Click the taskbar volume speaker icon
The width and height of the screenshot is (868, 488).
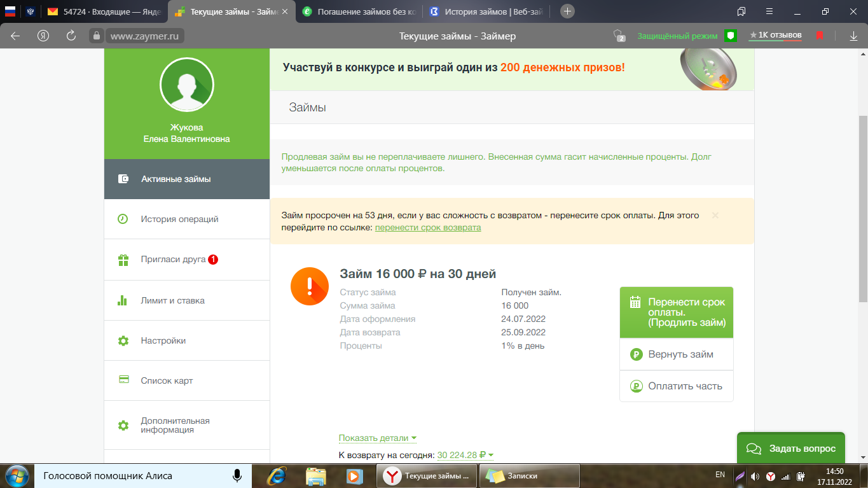click(x=755, y=476)
